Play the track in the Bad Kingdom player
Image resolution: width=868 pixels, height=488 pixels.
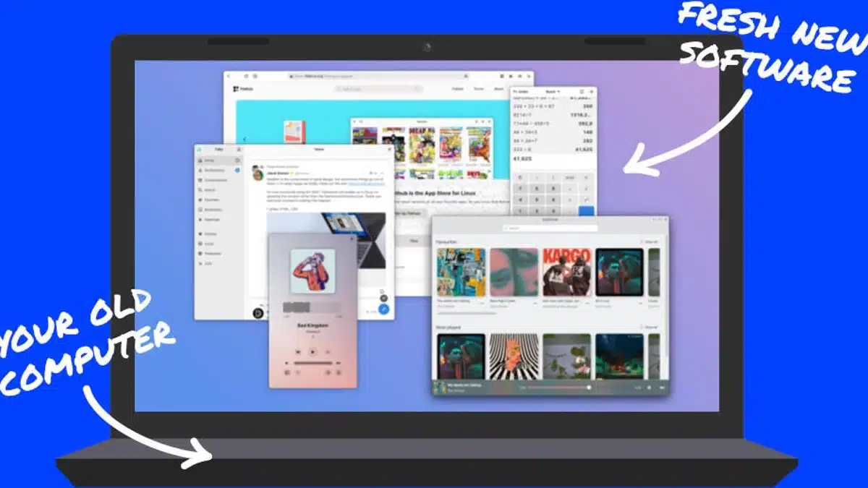point(312,351)
